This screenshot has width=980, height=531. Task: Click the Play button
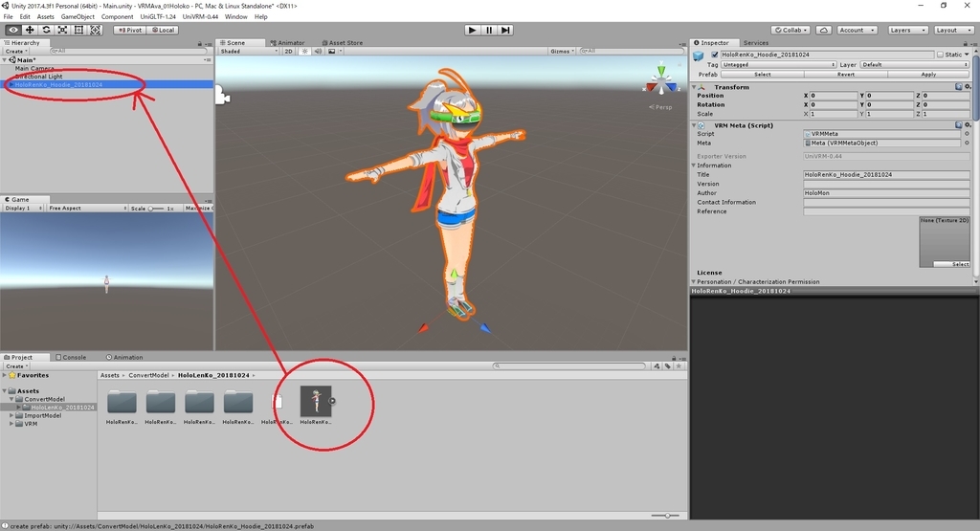[x=473, y=30]
